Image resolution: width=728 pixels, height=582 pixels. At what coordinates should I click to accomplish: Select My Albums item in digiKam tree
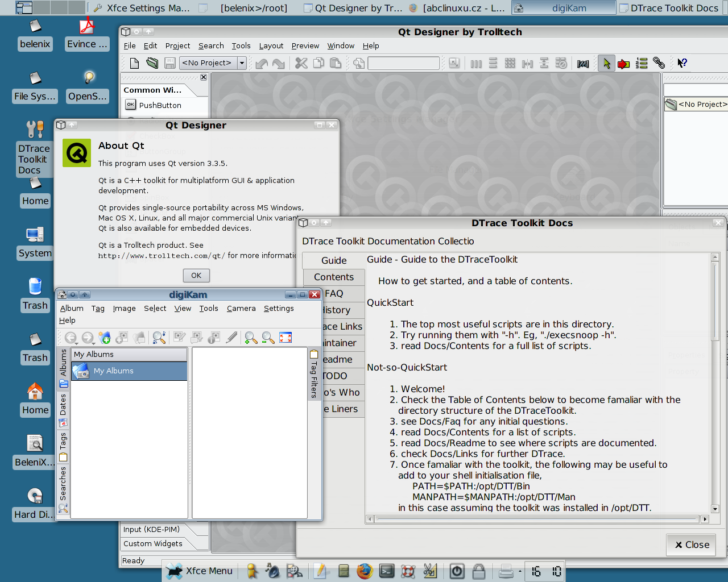click(130, 371)
